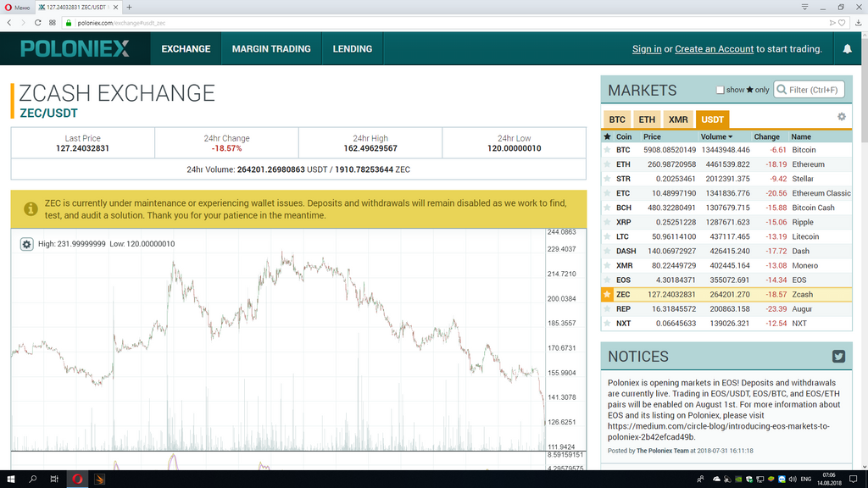Screen dimensions: 868x488
Task: Select the LTC market row
Action: (x=726, y=237)
